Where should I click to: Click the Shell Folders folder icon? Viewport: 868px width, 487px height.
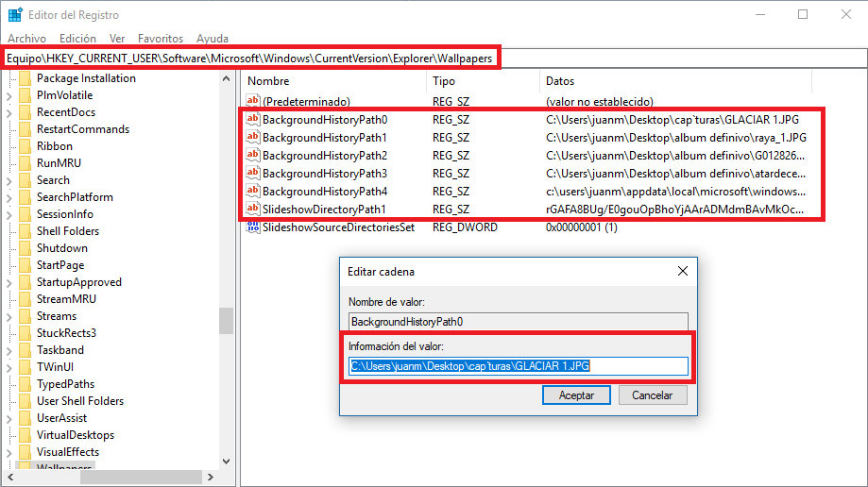coord(25,231)
